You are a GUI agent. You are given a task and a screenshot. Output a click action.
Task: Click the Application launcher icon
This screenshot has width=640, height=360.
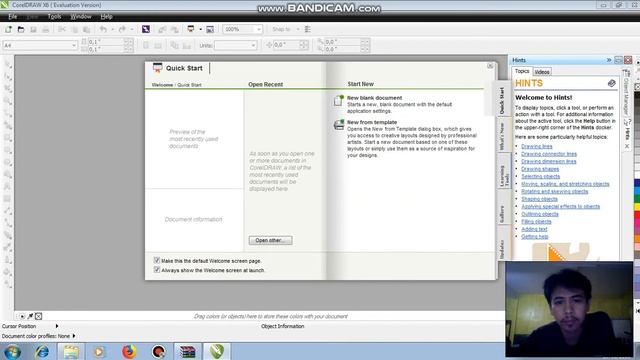click(191, 29)
